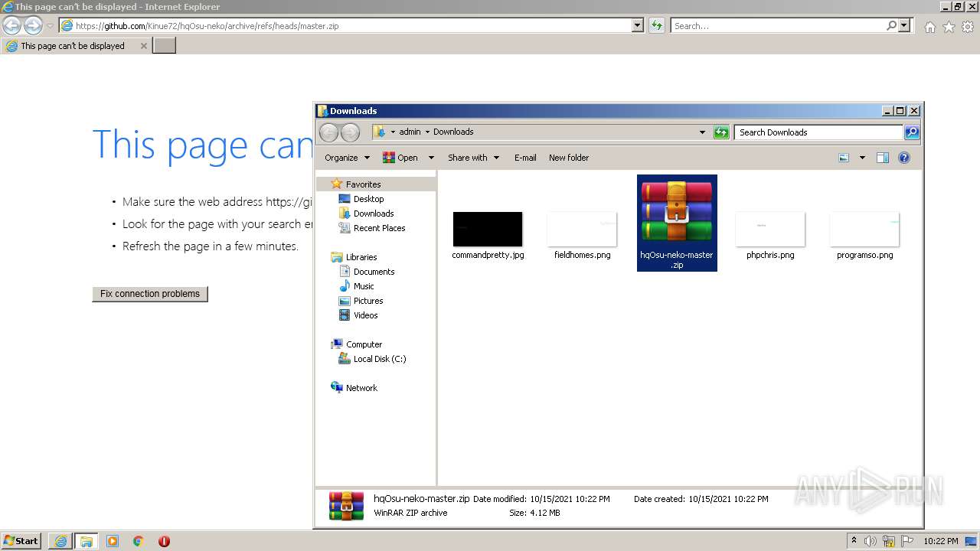980x551 pixels.
Task: Select Documents library
Action: (374, 272)
